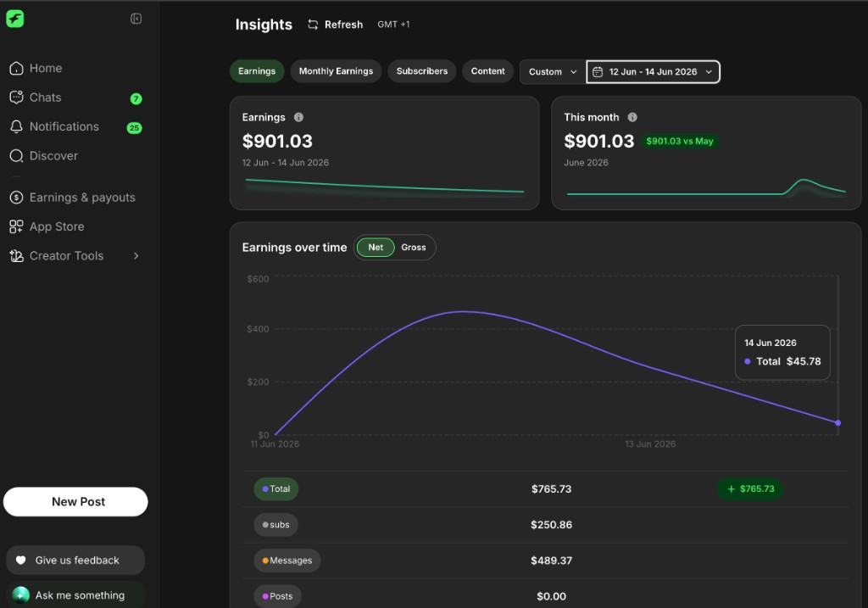Viewport: 868px width, 608px height.
Task: Click the purple data point on 14 Jun
Action: tap(837, 423)
